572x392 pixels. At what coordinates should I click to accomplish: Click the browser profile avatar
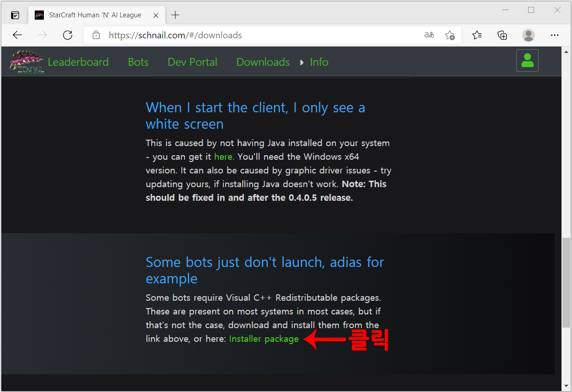[x=529, y=35]
